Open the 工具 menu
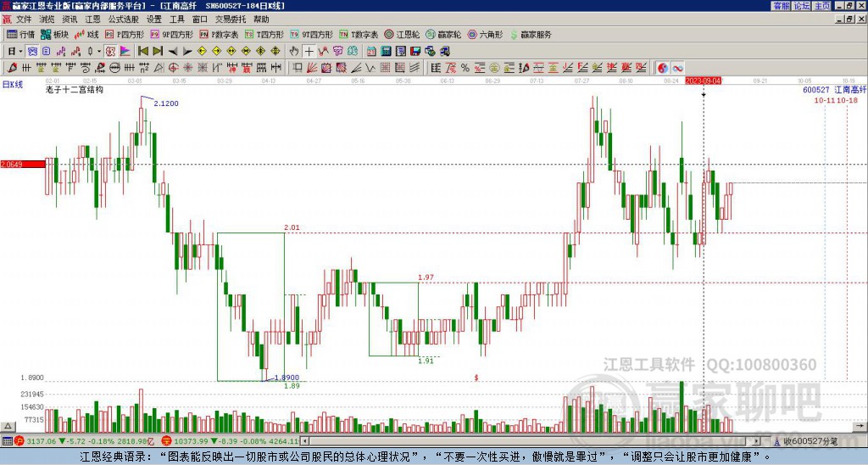The height and width of the screenshot is (465, 868). tap(176, 20)
